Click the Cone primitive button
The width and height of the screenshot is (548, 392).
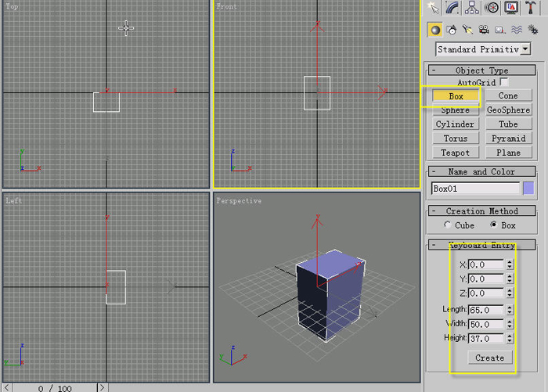pyautogui.click(x=509, y=95)
